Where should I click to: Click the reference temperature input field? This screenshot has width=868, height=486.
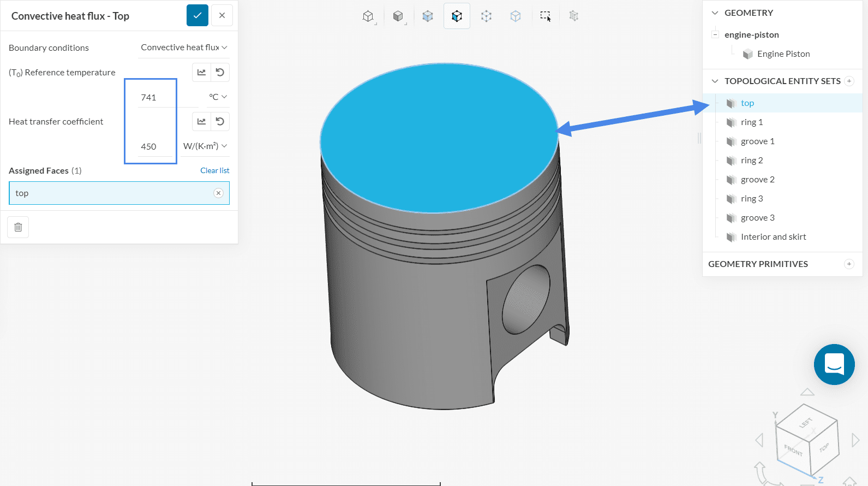coord(156,97)
